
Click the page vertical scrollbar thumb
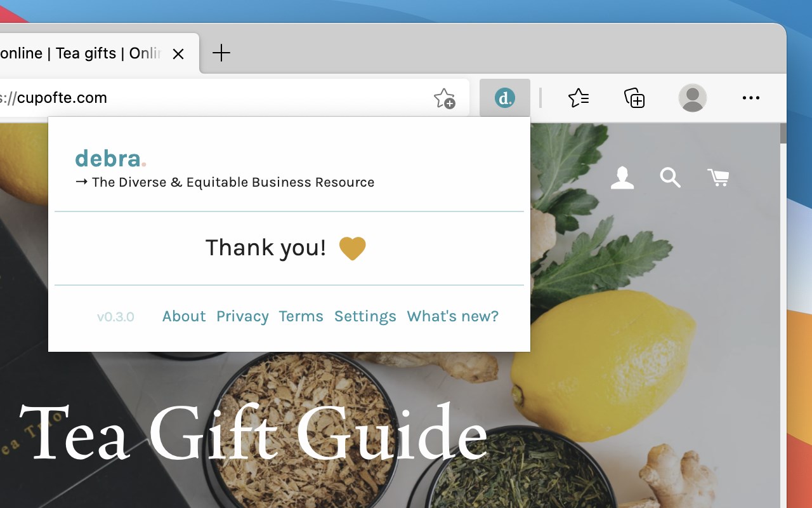(783, 133)
